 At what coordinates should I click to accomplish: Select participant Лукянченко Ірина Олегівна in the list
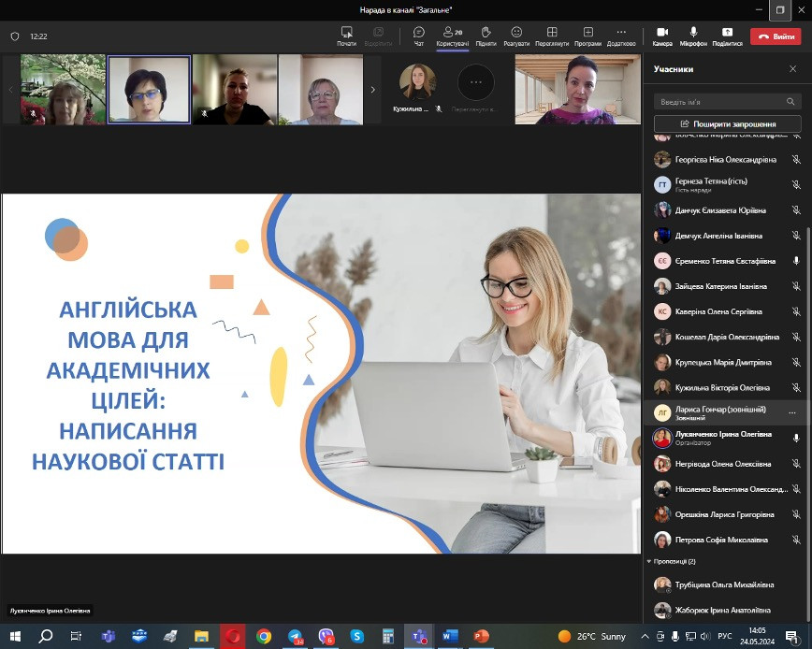[722, 438]
